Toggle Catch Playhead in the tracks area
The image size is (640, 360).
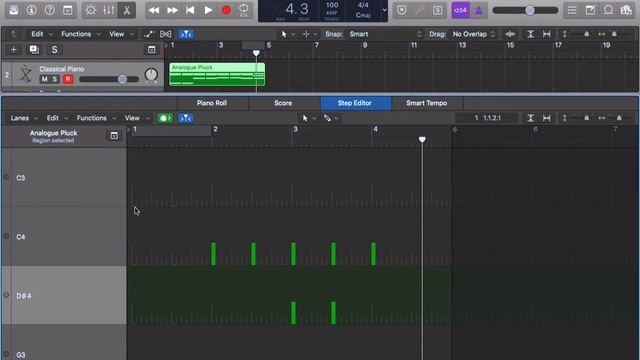[x=186, y=34]
